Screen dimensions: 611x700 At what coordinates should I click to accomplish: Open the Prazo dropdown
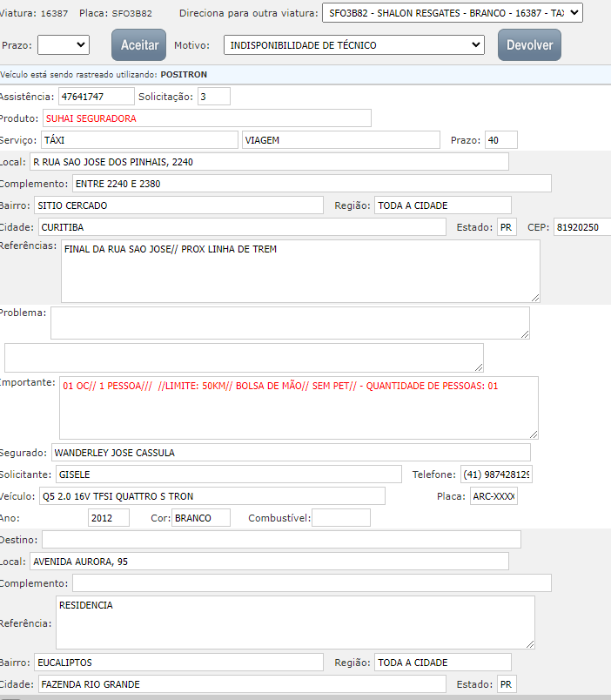point(64,44)
